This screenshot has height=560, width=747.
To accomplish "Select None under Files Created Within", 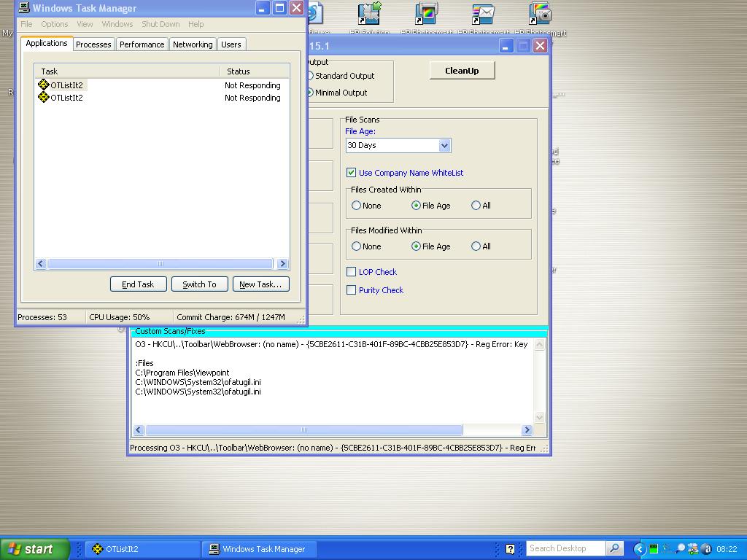I will (x=356, y=205).
